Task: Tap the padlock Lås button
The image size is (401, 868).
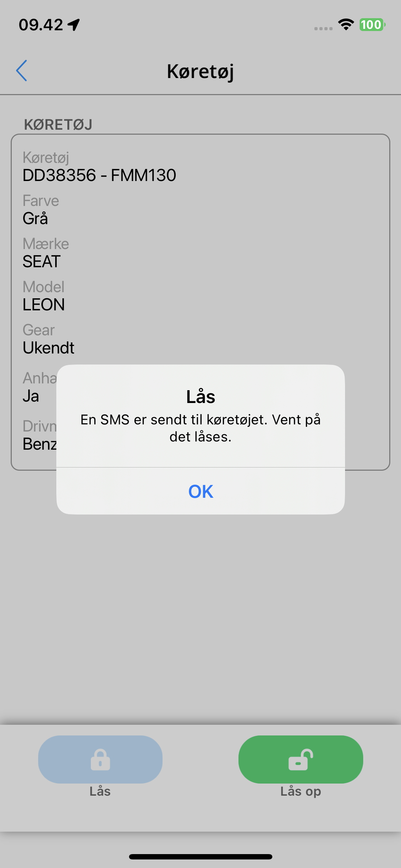Action: pyautogui.click(x=100, y=759)
